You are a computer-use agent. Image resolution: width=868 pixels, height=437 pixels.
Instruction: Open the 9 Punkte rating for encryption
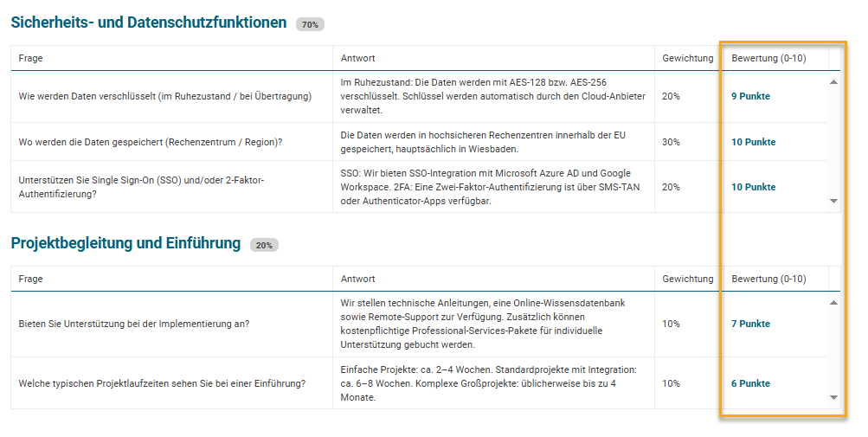750,96
